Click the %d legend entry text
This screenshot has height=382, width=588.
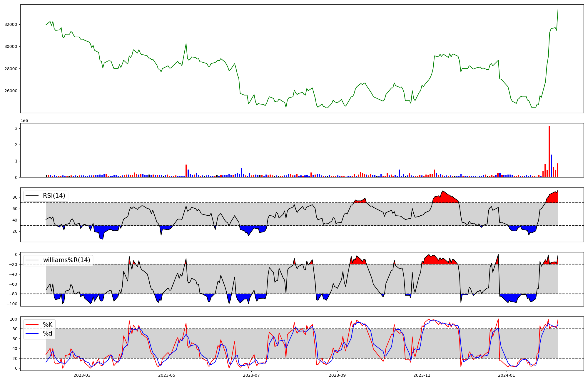(x=48, y=334)
